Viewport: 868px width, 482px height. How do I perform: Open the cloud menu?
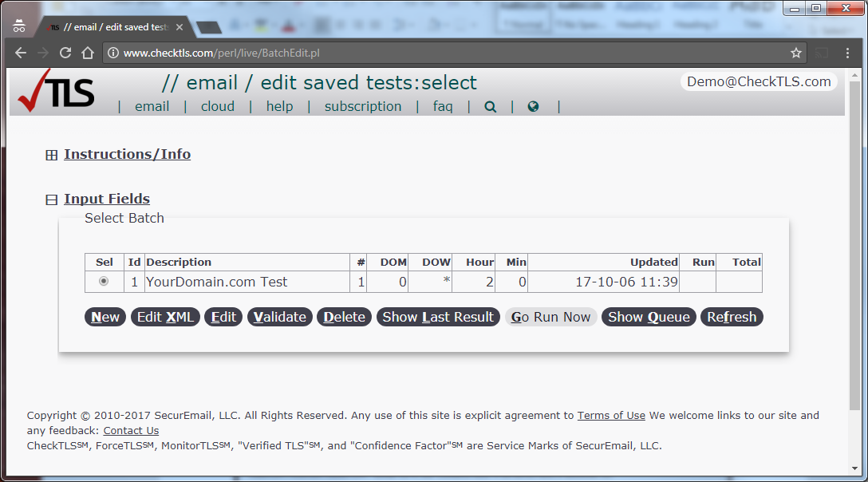pos(218,106)
